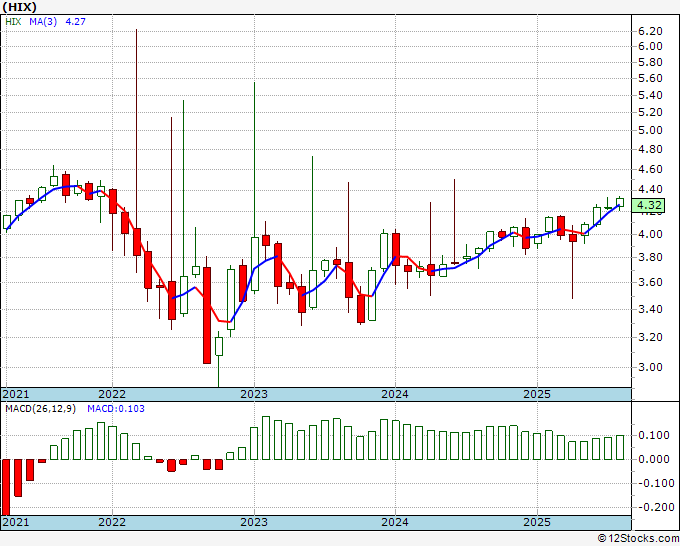Click the 4.00 price axis label
This screenshot has height=546, width=680.
(x=650, y=234)
